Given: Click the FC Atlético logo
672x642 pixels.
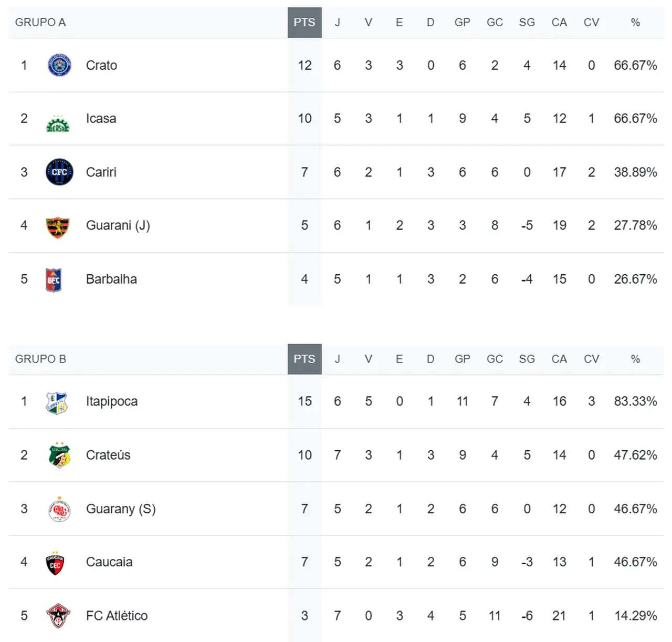Looking at the screenshot, I should coord(58,616).
